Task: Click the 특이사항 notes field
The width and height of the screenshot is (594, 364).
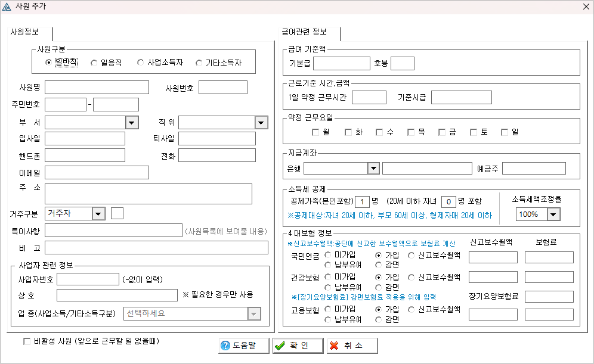Action: [x=114, y=231]
